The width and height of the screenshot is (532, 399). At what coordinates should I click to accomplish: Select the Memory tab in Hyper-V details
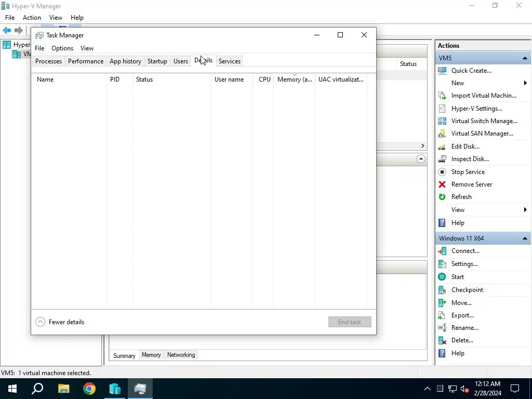click(x=151, y=355)
